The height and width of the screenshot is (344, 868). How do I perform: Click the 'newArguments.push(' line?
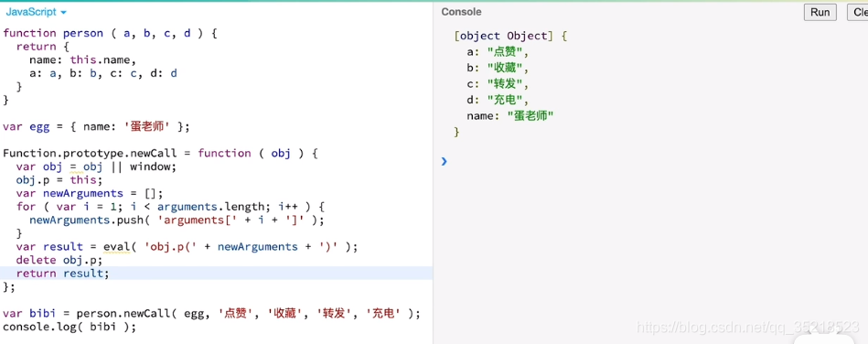pyautogui.click(x=177, y=220)
